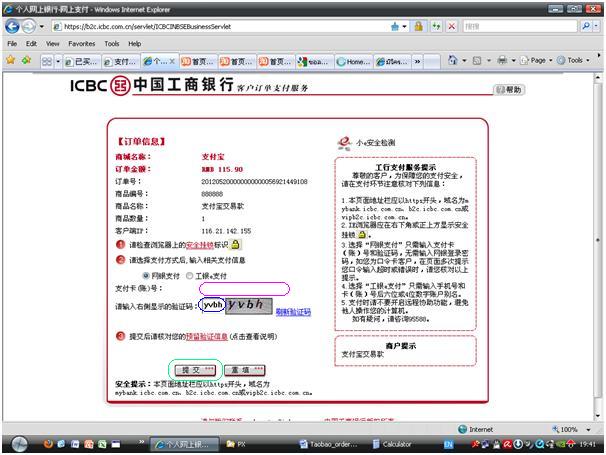
Task: Expand search provider options dropdown arrow
Action: click(x=596, y=26)
